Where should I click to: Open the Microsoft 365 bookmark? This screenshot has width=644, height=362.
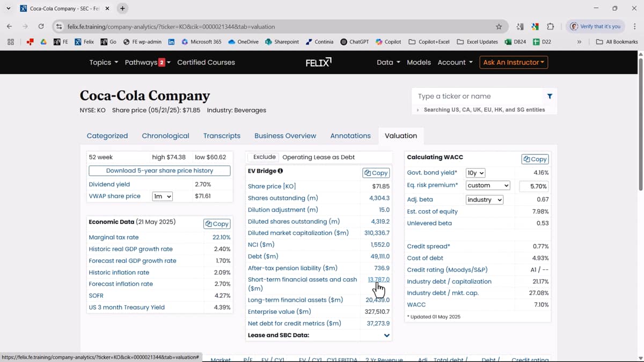click(201, 41)
